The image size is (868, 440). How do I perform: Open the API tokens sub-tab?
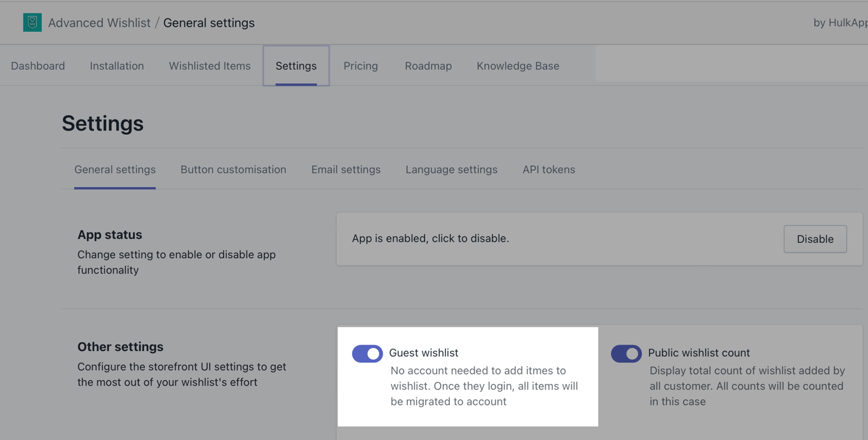click(x=549, y=170)
